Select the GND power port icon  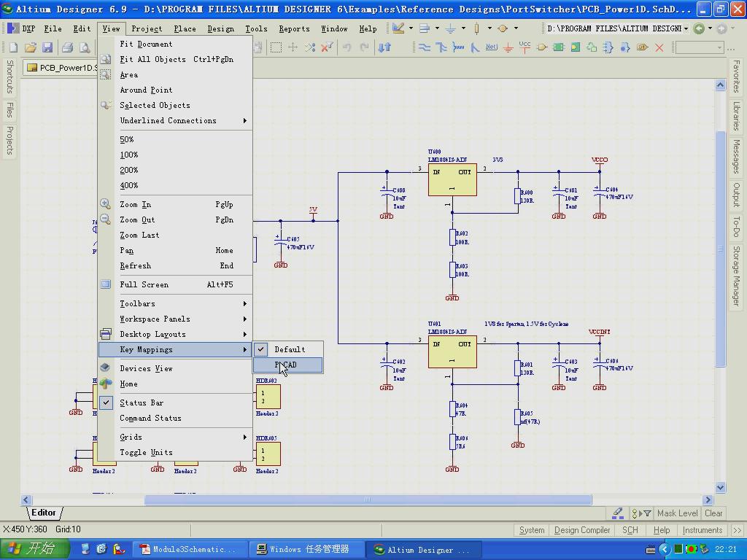coord(508,47)
